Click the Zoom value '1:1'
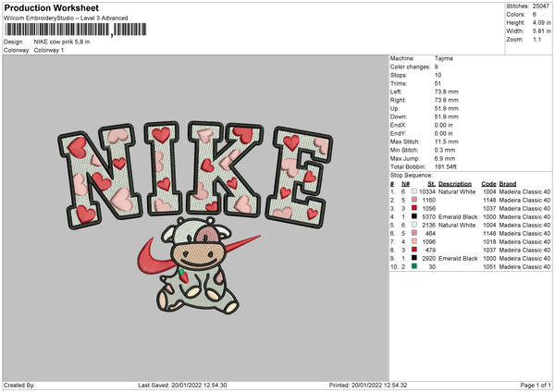Viewport: 555px width, 392px height. pos(536,39)
